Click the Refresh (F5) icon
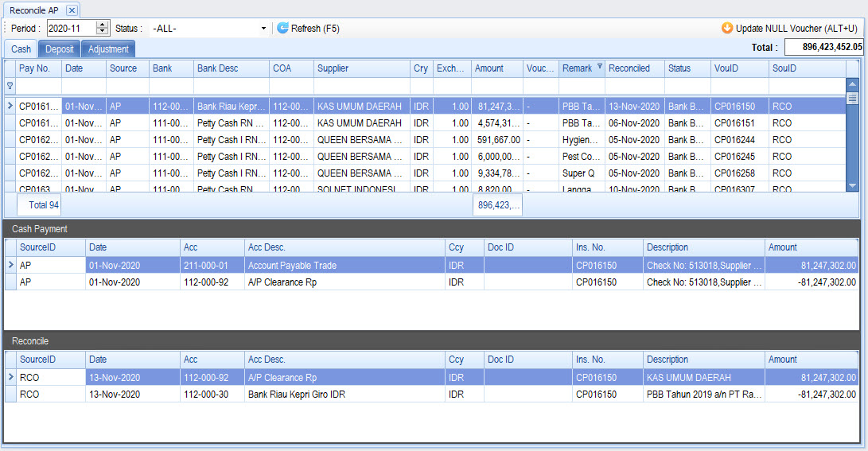Viewport: 868px width, 451px height. [282, 29]
